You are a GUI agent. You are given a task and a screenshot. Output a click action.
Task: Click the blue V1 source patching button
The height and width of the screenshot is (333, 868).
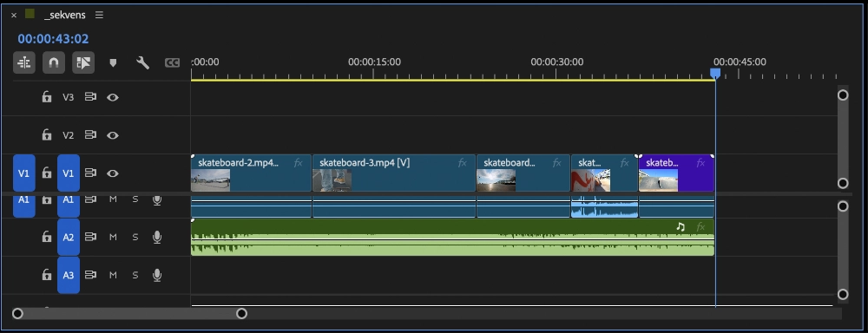tap(23, 173)
